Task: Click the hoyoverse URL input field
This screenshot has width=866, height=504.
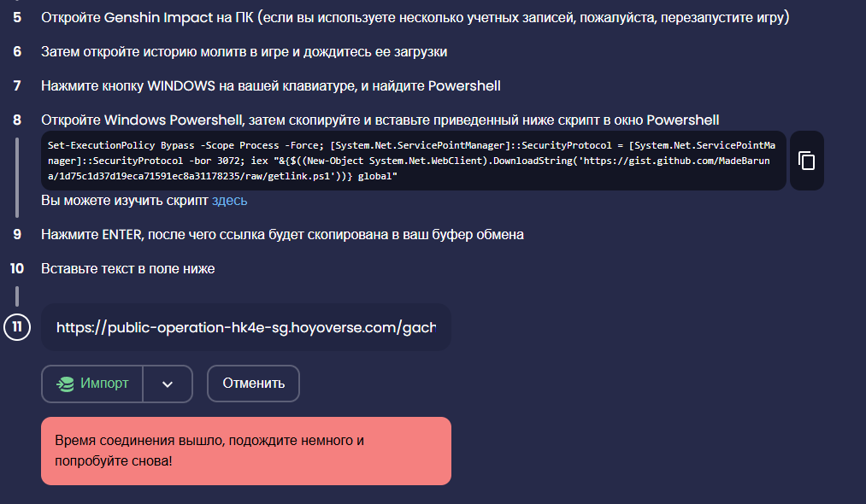Action: (x=246, y=327)
